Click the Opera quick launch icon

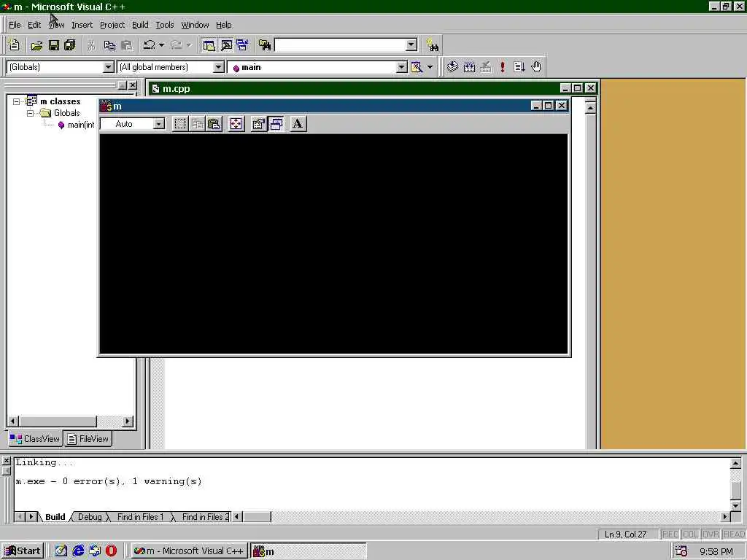[x=111, y=551]
